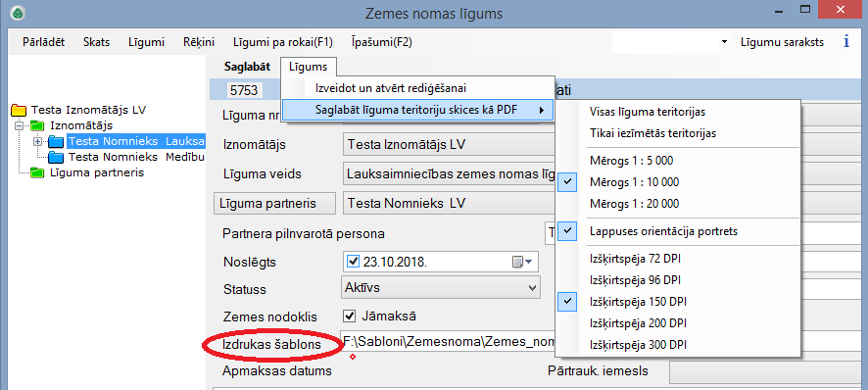Click the Izdrukas šablons path field
868x390 pixels.
click(x=449, y=342)
